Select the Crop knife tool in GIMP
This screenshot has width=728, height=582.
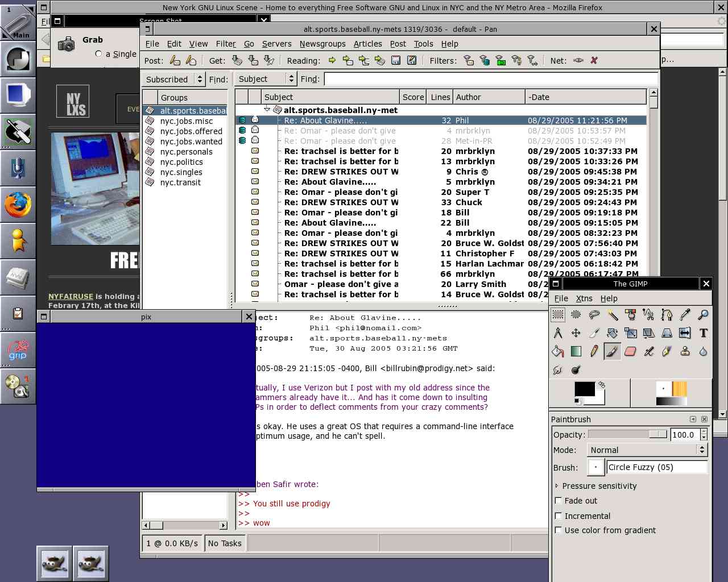tap(594, 333)
